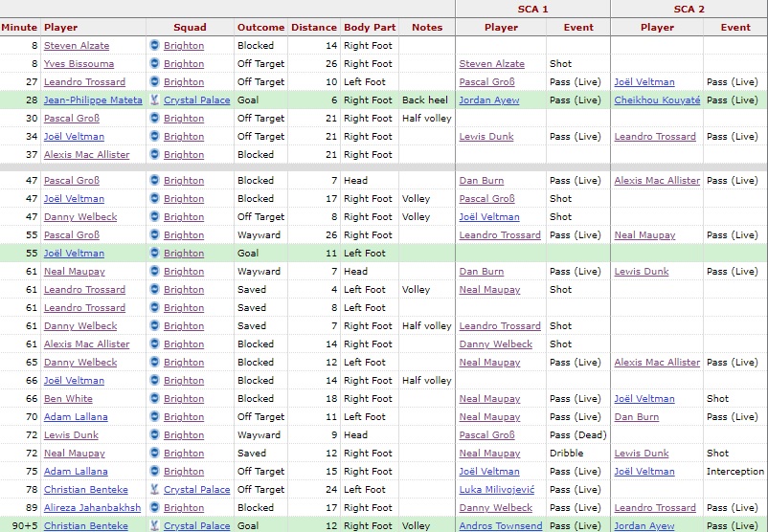Open Neal Maupay SCA 2 link, minute 55
768x532 pixels.
(x=644, y=235)
